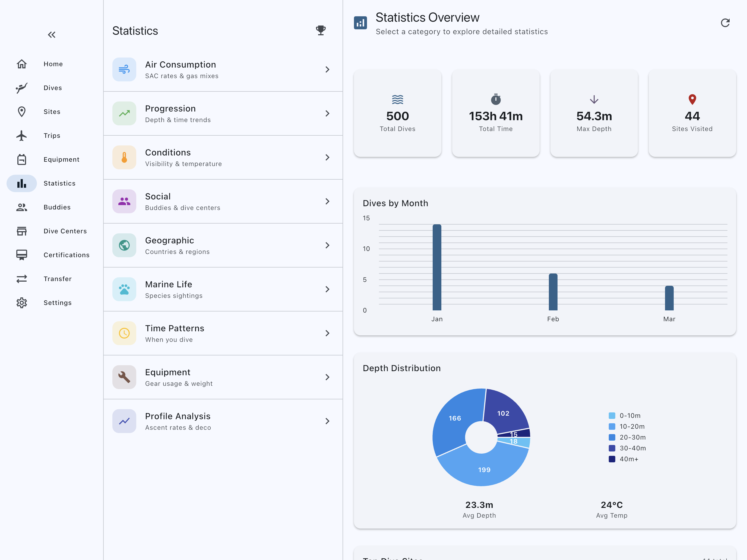The image size is (747, 560).
Task: Refresh statistics with the reload icon
Action: point(725,23)
